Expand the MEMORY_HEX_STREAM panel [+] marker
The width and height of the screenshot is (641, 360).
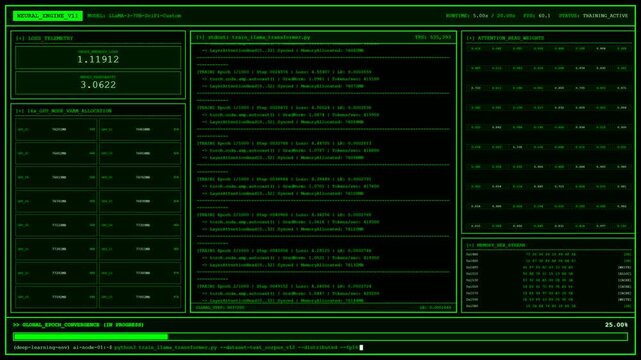click(471, 245)
